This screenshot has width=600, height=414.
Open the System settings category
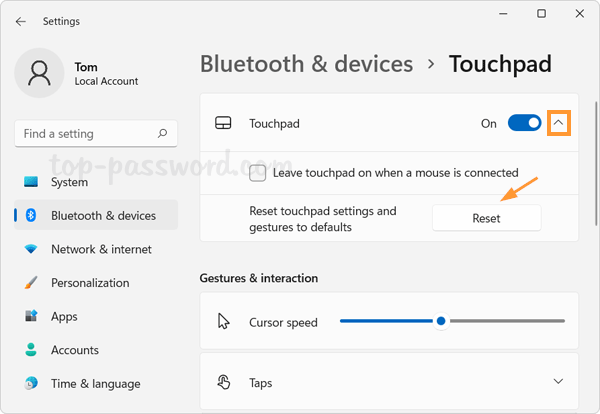(x=69, y=182)
